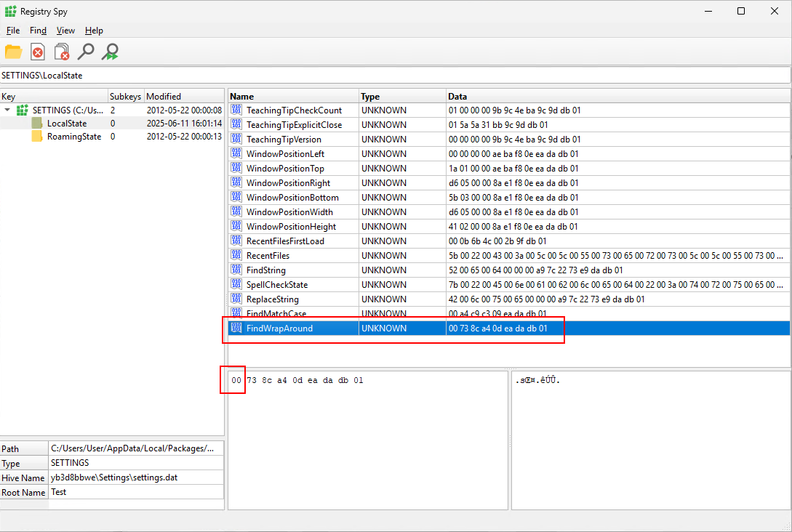The image size is (792, 532).
Task: Click the modified date 2012-05-22 00:00:13
Action: pos(184,137)
